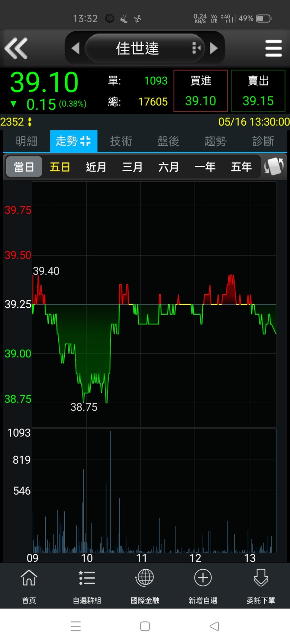The height and width of the screenshot is (644, 290).
Task: Tap the battery indicator in status bar
Action: pos(264,18)
